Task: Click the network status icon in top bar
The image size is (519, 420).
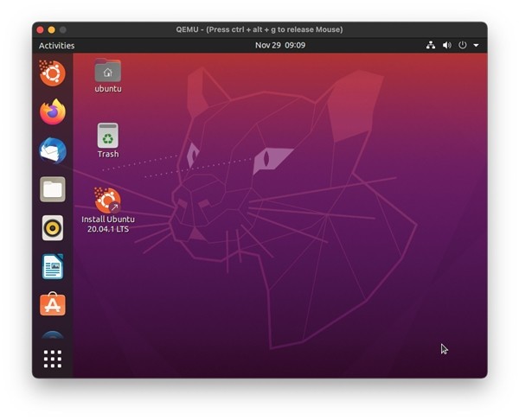Action: coord(431,45)
